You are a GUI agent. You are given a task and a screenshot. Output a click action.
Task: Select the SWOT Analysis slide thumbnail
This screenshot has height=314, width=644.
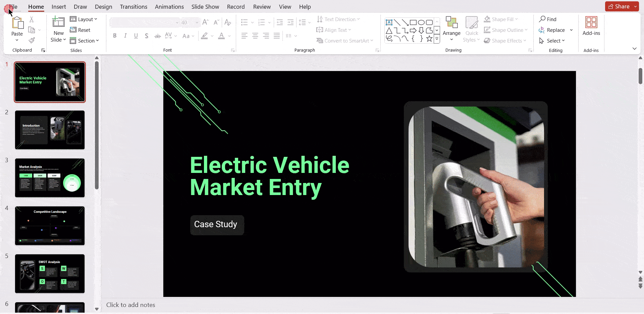click(50, 273)
